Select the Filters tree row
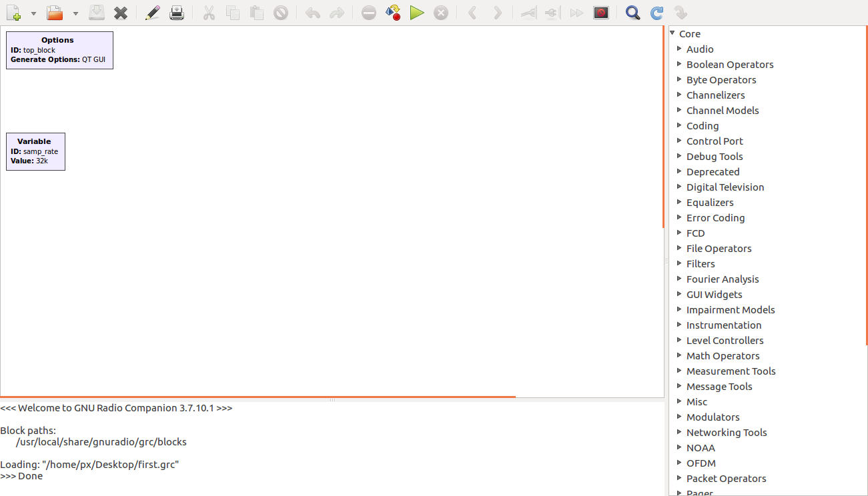The image size is (868, 496). [x=767, y=264]
